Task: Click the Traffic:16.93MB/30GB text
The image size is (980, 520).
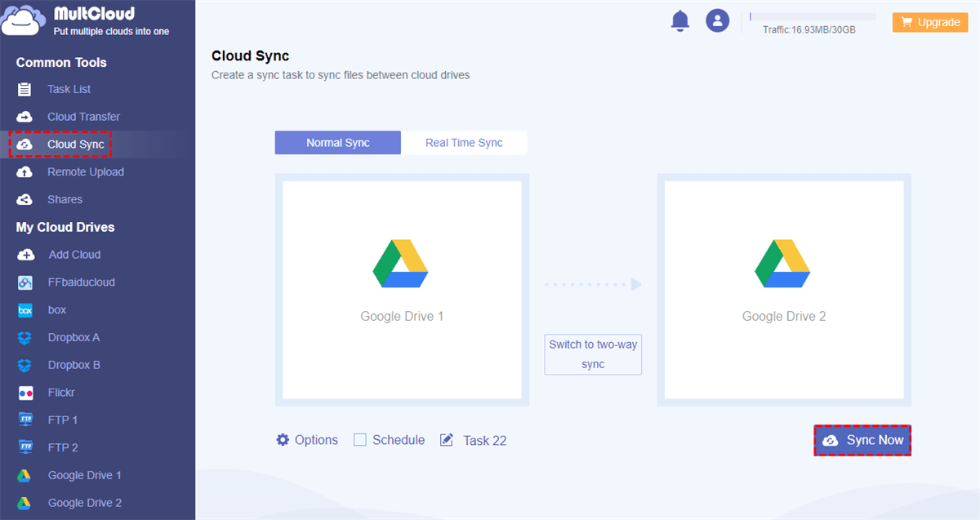Action: (x=809, y=30)
